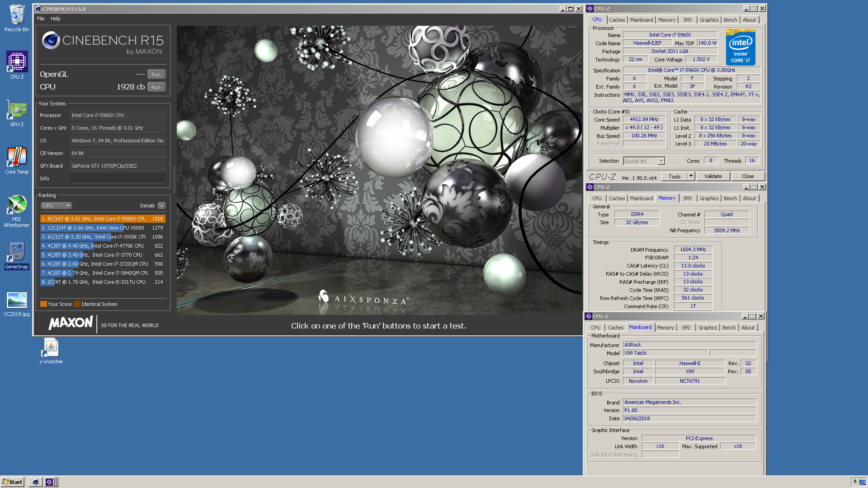Click the Intel Core i7 logo badge
Viewport: 868px width, 488px height.
[741, 47]
